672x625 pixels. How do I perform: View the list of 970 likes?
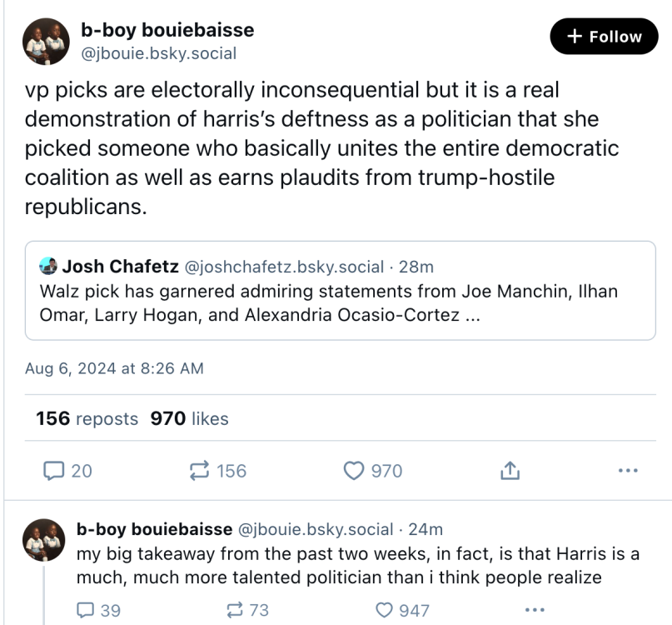point(189,418)
